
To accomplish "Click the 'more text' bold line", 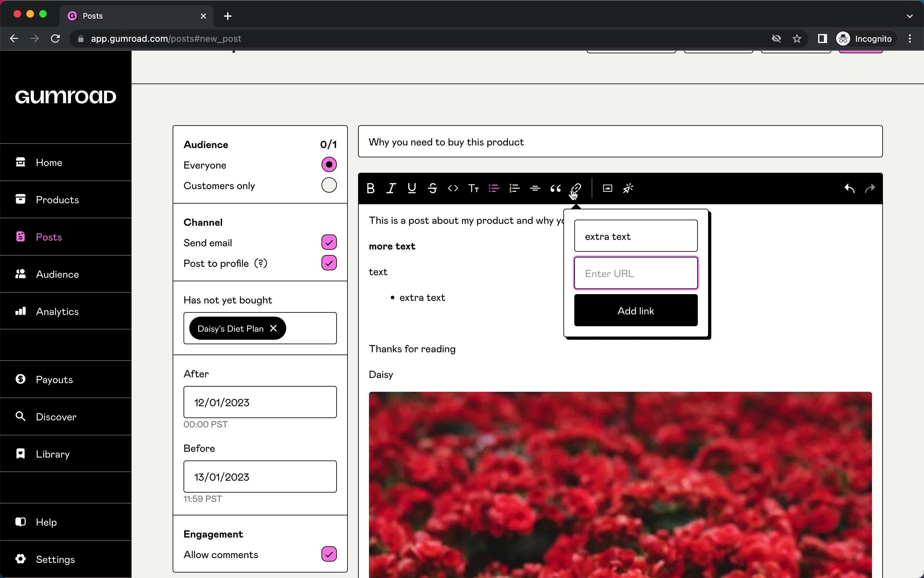I will click(x=392, y=246).
